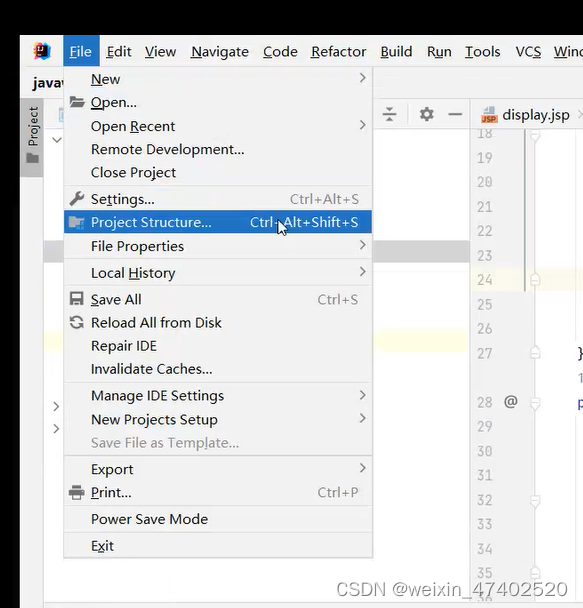
Task: Expand the Export submenu
Action: 218,469
